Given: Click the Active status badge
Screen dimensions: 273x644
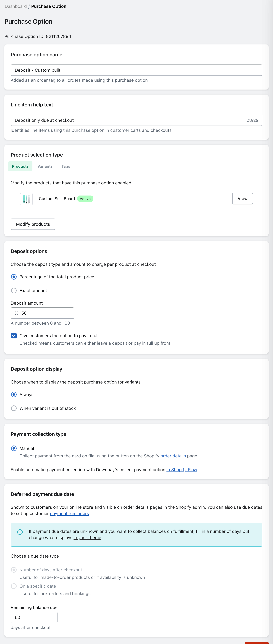Looking at the screenshot, I should 85,199.
